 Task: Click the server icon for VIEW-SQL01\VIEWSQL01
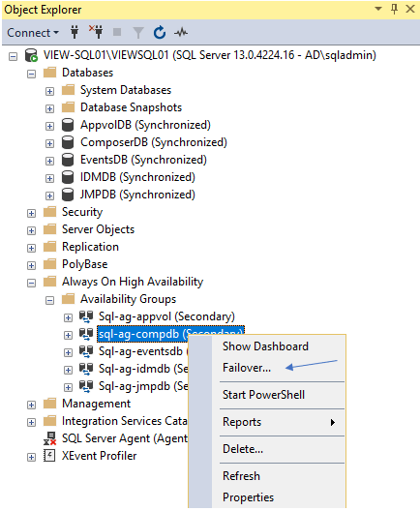[x=32, y=55]
